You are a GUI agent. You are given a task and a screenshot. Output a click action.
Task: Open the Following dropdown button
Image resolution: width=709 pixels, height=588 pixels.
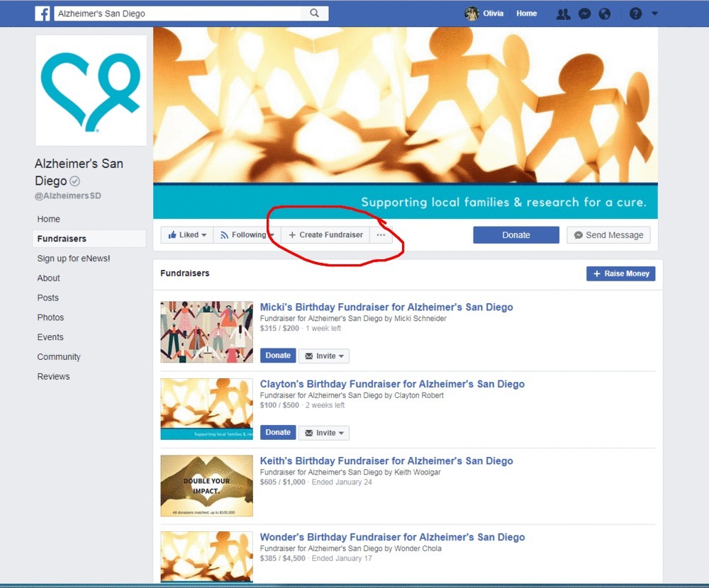click(x=247, y=235)
